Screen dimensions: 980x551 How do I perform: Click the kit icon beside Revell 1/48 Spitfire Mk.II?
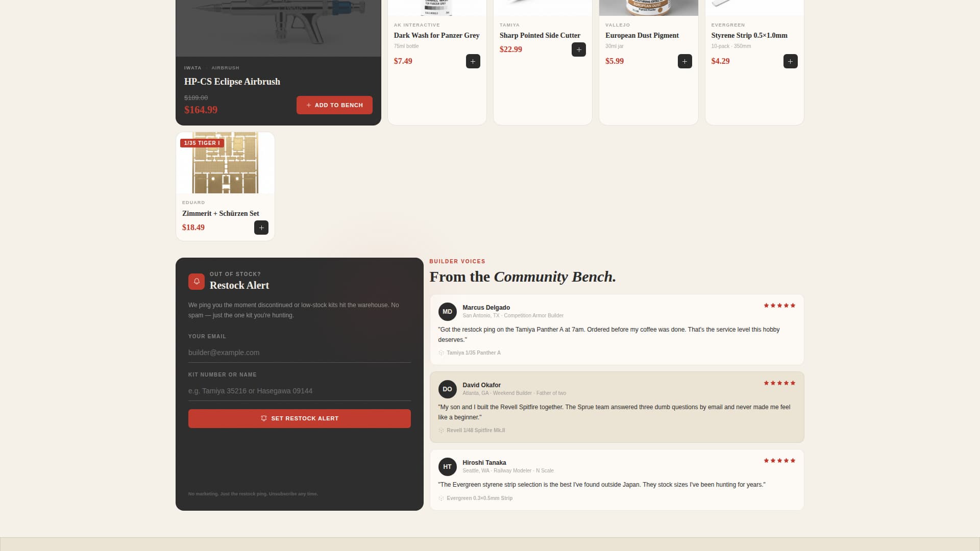441,431
